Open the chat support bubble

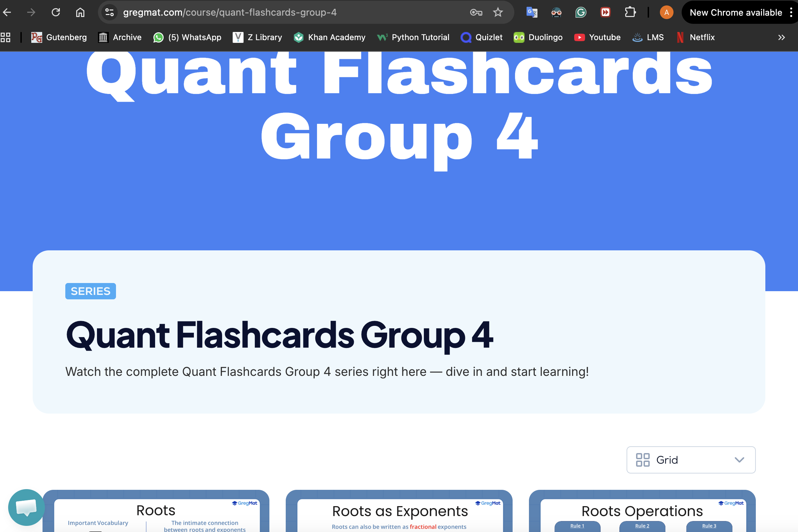(26, 507)
